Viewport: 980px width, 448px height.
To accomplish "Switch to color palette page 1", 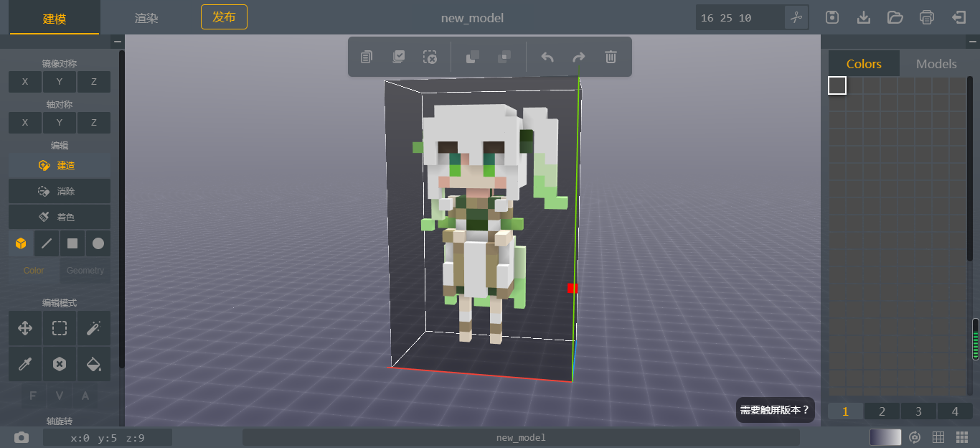I will (x=845, y=411).
